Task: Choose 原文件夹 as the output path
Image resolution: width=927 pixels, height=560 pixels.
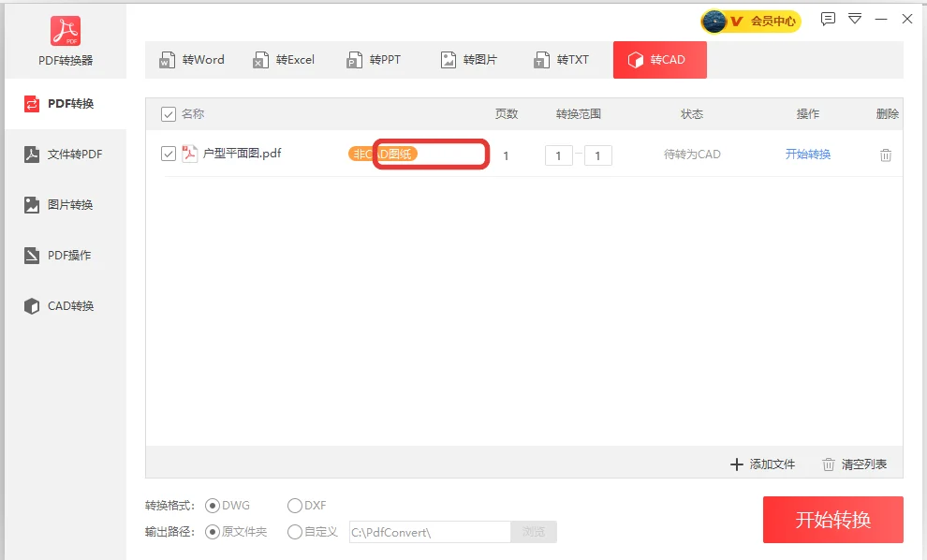Action: tap(213, 532)
